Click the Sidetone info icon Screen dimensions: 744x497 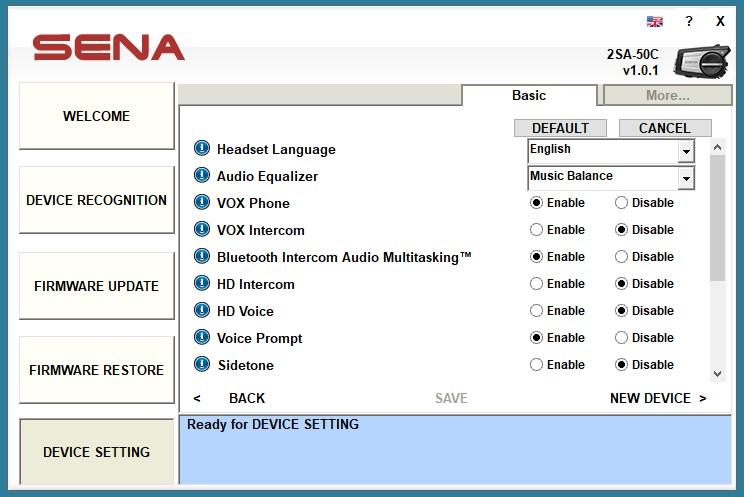202,365
